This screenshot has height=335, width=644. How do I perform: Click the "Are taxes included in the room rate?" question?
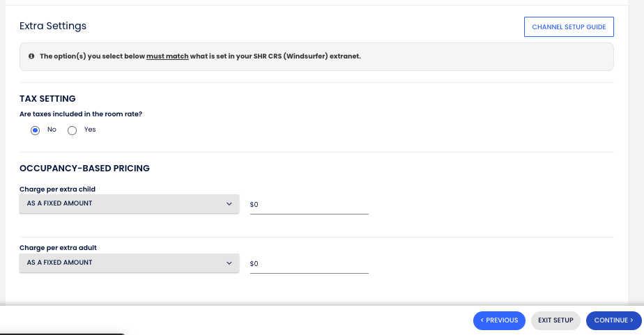click(x=82, y=114)
